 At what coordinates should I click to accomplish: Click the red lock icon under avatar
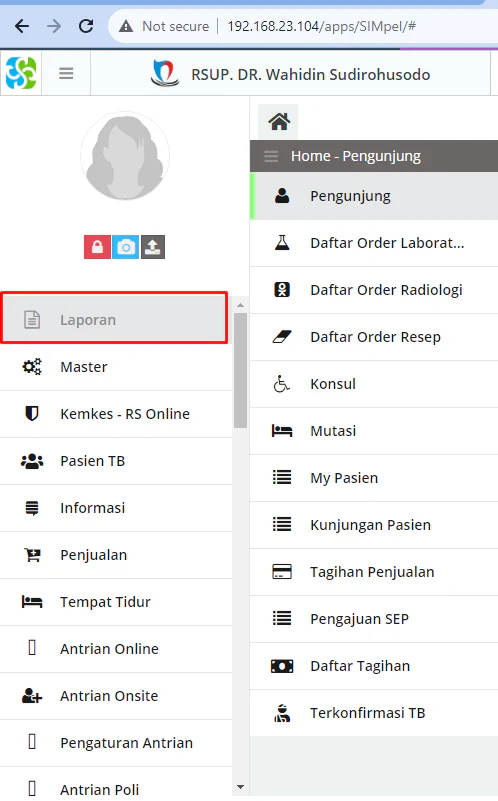click(x=98, y=247)
